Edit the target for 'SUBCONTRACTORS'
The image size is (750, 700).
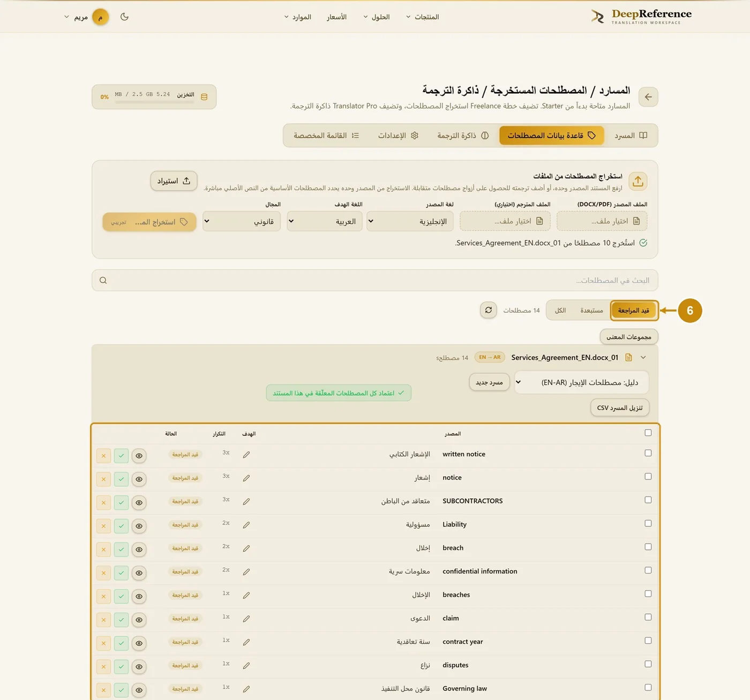pyautogui.click(x=246, y=502)
